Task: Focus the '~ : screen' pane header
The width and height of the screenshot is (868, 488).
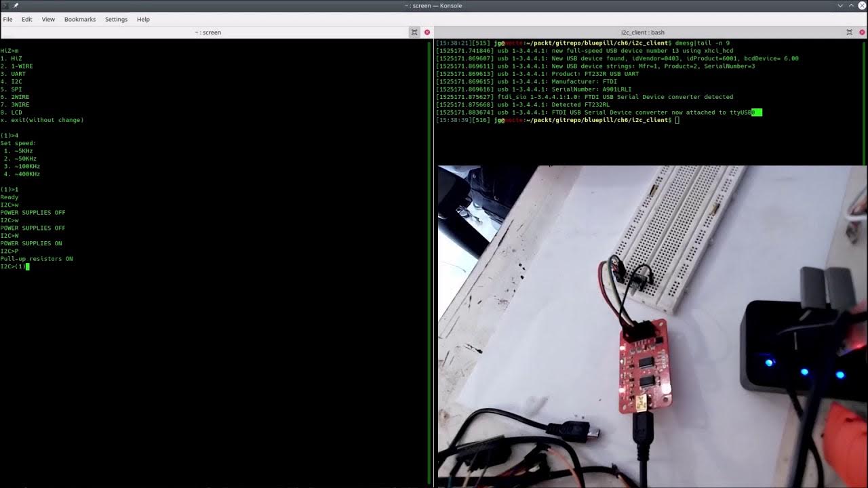Action: coord(208,32)
